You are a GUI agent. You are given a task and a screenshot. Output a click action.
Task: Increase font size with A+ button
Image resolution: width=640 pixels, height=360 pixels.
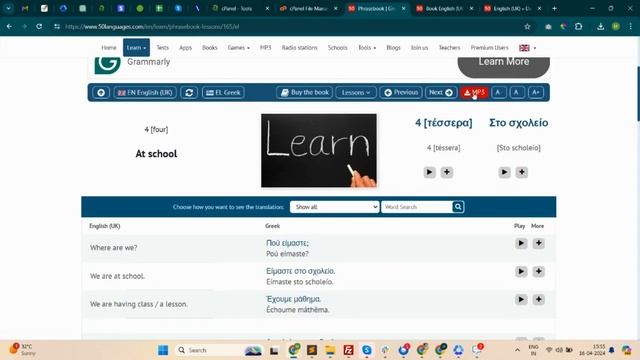pyautogui.click(x=536, y=93)
